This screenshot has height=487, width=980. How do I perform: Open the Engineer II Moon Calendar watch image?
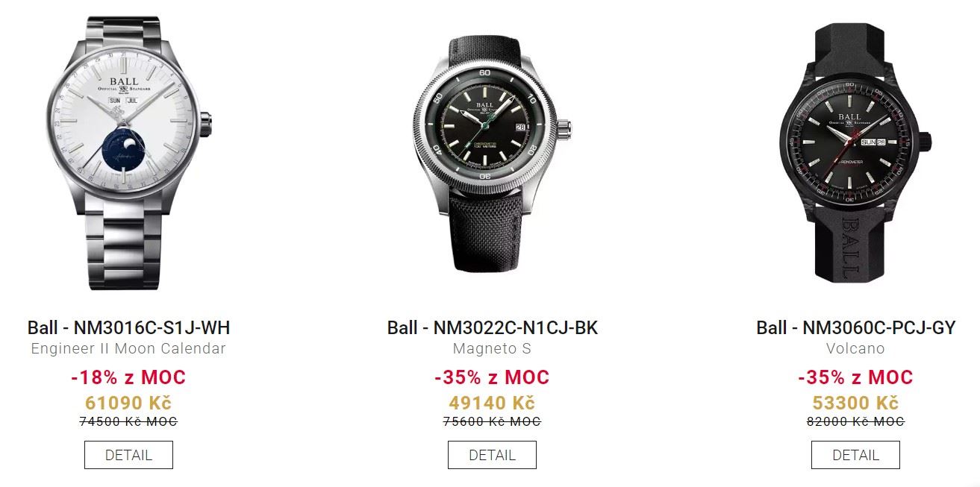[128, 153]
